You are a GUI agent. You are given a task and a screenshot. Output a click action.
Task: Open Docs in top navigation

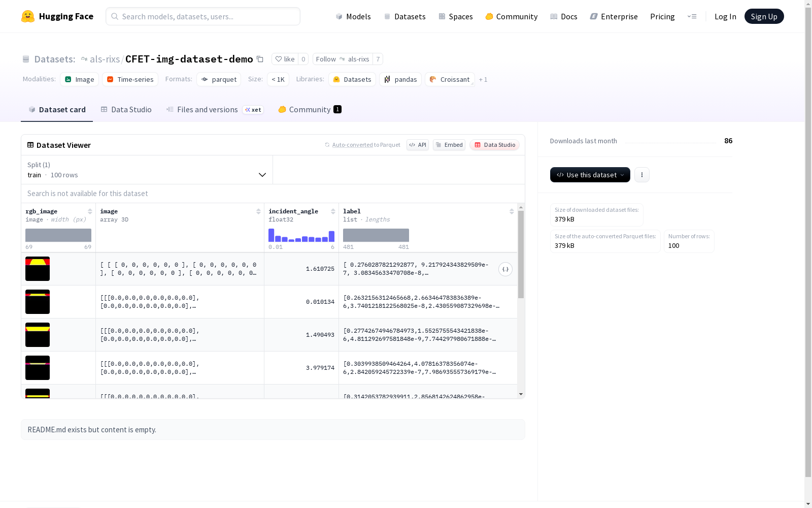point(564,16)
